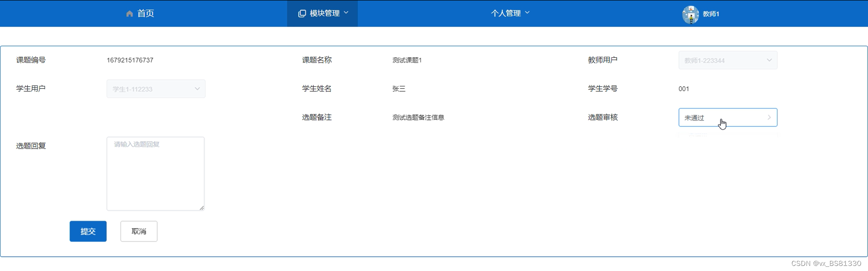
Task: Click the 教师用户 label
Action: (602, 60)
